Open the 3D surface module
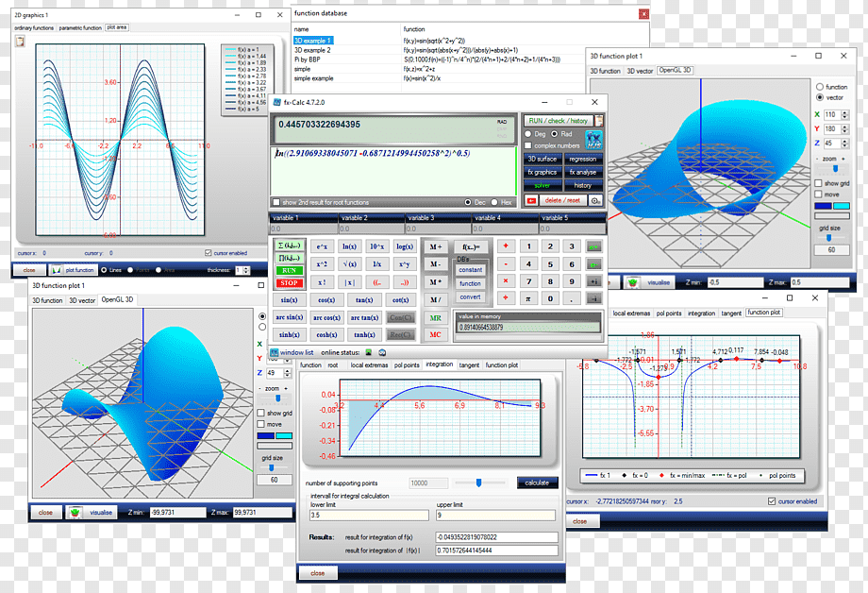This screenshot has height=593, width=868. 542,159
